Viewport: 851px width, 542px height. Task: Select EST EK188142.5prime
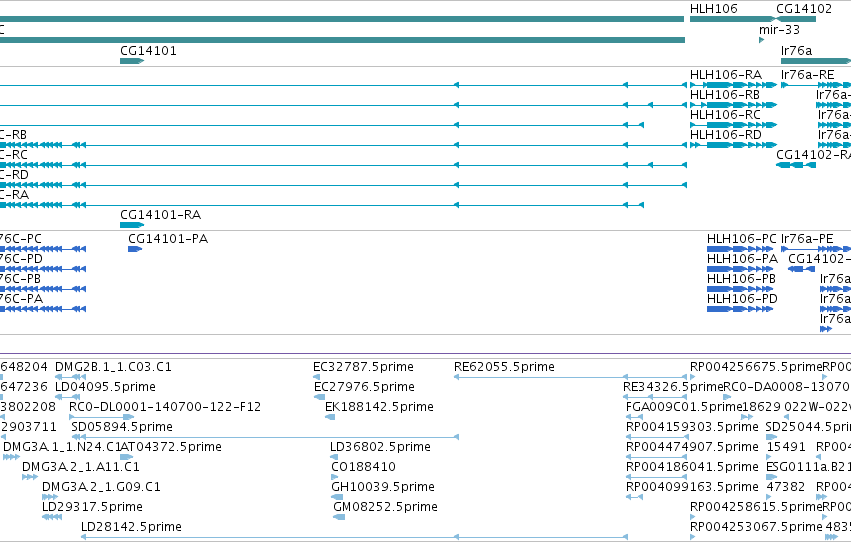pyautogui.click(x=330, y=417)
